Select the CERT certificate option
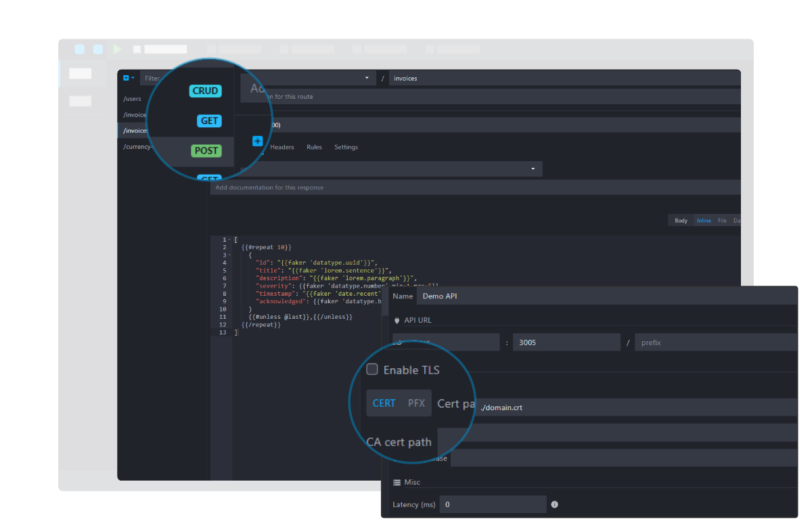Screen dimensions: 812x530 [384, 403]
